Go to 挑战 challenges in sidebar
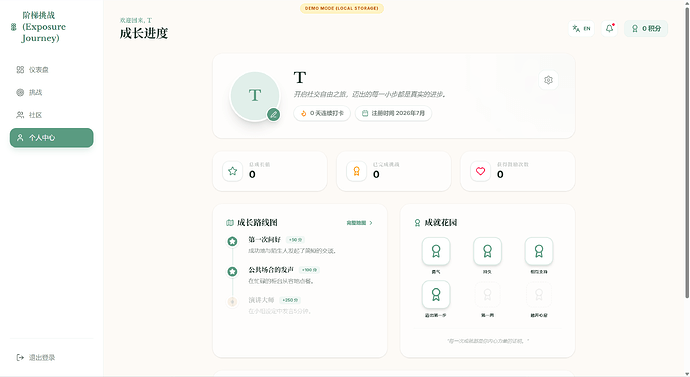Viewport: 690px width, 377px height. [x=51, y=92]
